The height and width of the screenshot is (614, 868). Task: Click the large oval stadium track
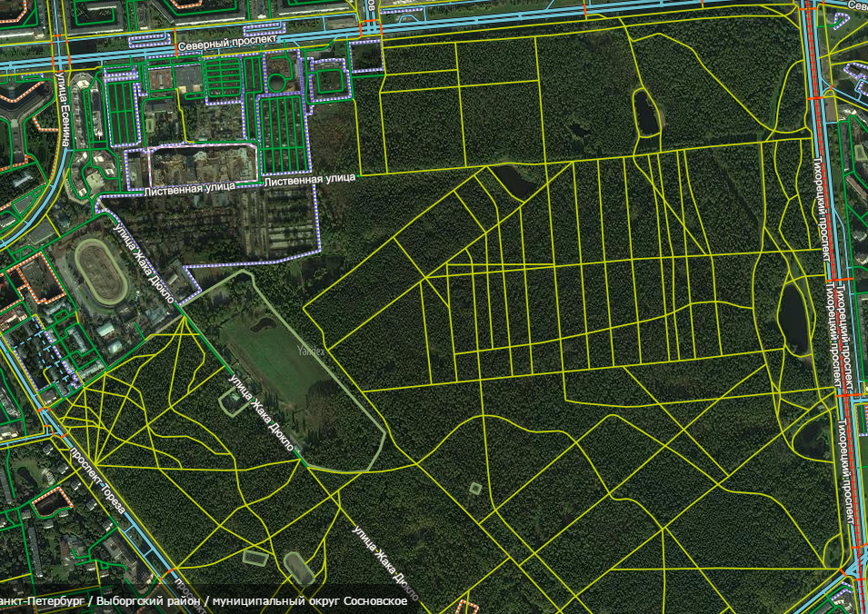click(102, 272)
